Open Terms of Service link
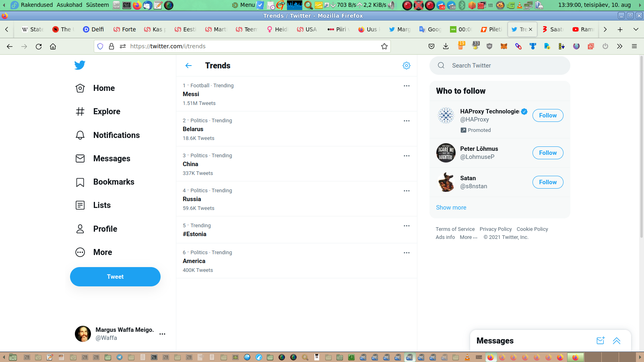Viewport: 644px width, 362px height. click(455, 229)
